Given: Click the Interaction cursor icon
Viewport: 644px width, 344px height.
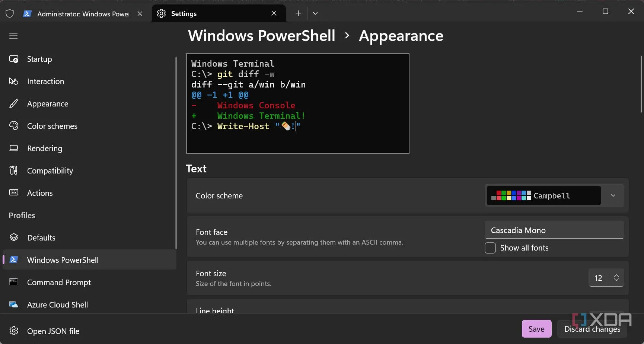Looking at the screenshot, I should [x=14, y=82].
